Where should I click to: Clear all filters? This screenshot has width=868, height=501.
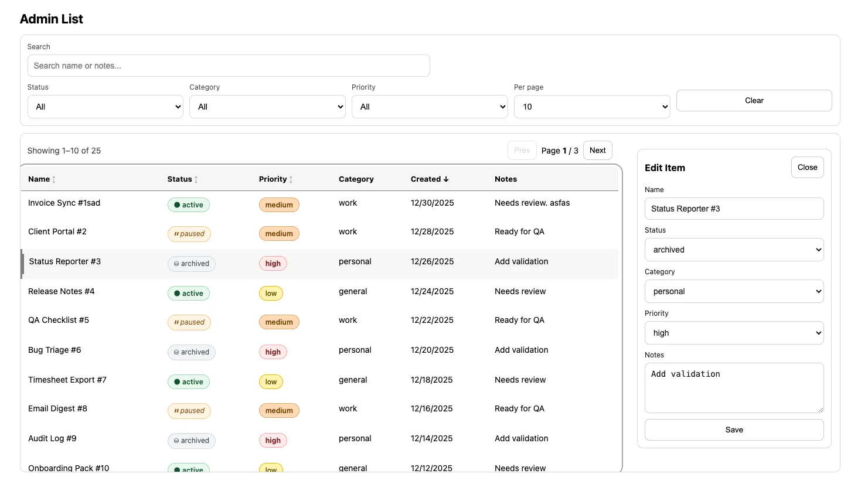pos(754,100)
